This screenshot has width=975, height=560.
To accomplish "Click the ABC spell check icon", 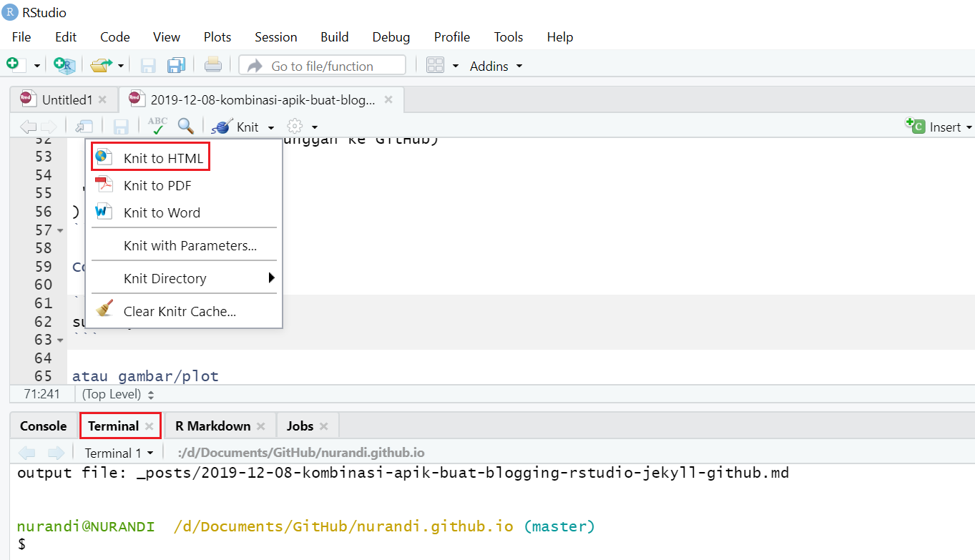I will (157, 126).
